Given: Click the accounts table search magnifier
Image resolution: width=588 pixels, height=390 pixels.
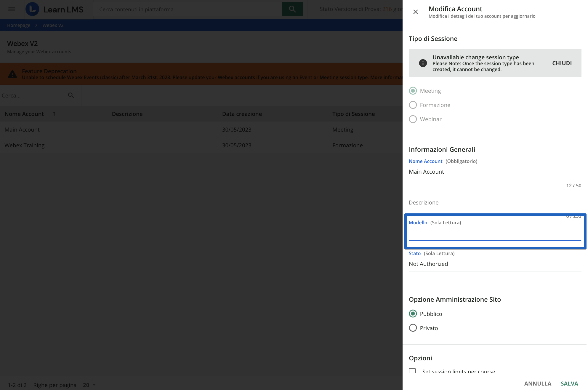Looking at the screenshot, I should tap(71, 95).
